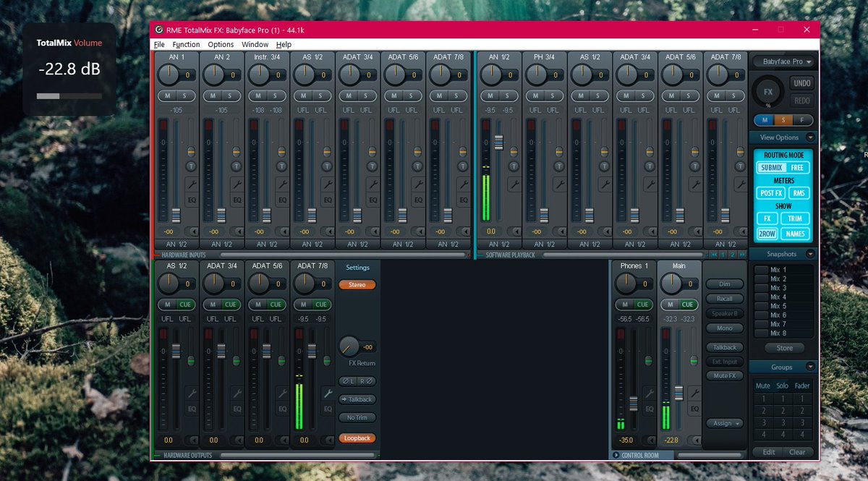This screenshot has height=481, width=868.
Task: Mute the Phones 1 output
Action: click(626, 305)
